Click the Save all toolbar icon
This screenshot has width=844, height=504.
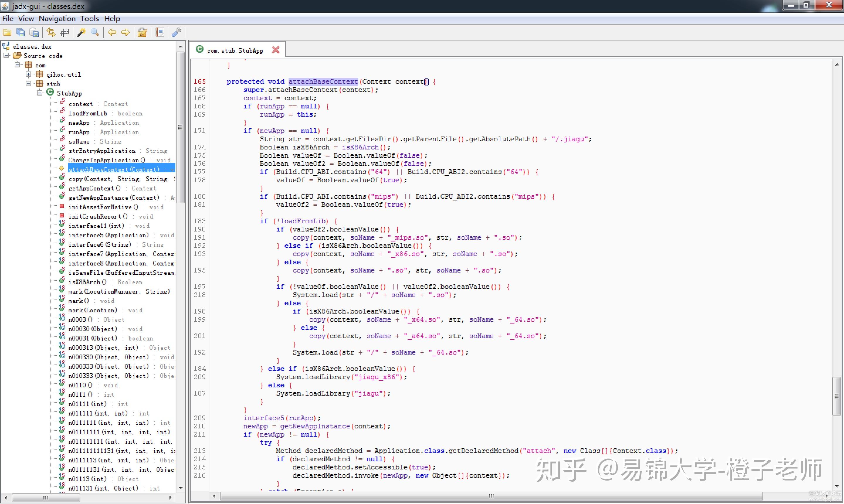21,32
